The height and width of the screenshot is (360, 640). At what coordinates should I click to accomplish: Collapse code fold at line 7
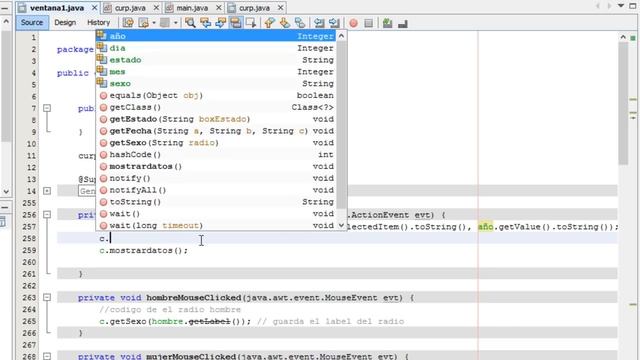click(x=47, y=108)
